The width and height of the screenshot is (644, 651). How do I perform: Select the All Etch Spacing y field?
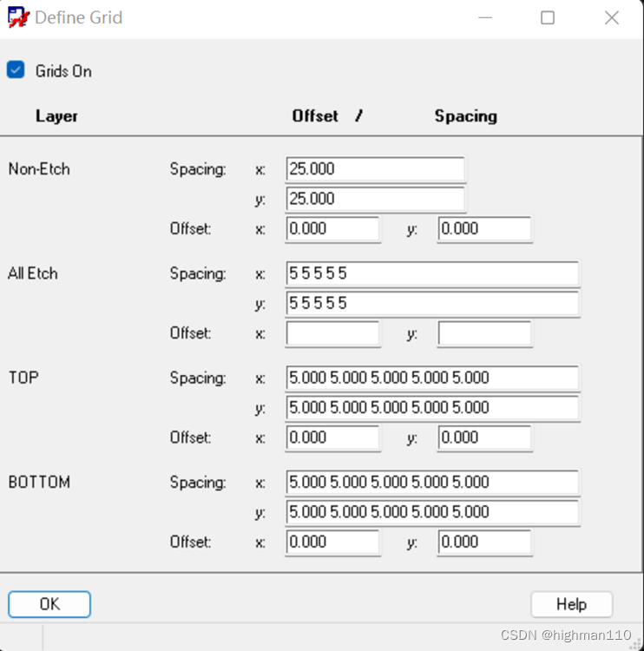coord(432,304)
